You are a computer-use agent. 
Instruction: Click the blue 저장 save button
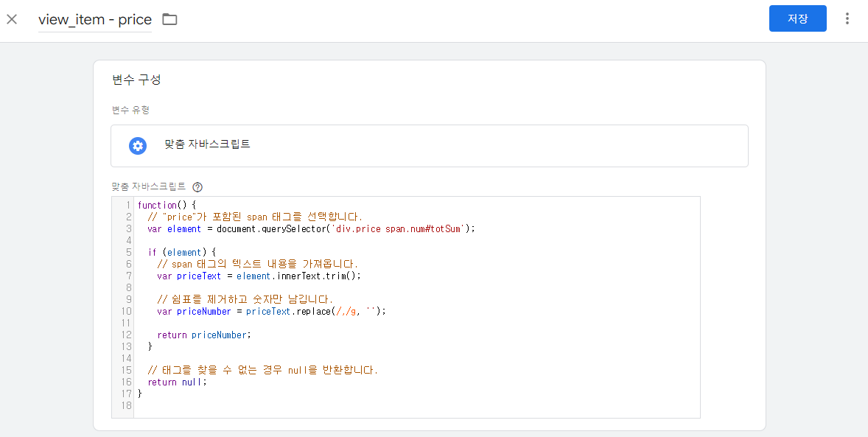797,18
